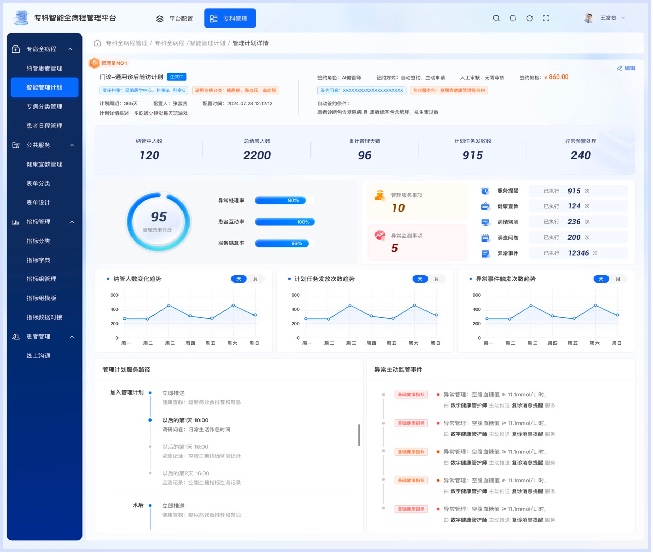Image resolution: width=653 pixels, height=553 pixels.
Task: Click the search magnifier icon in header
Action: (x=496, y=18)
